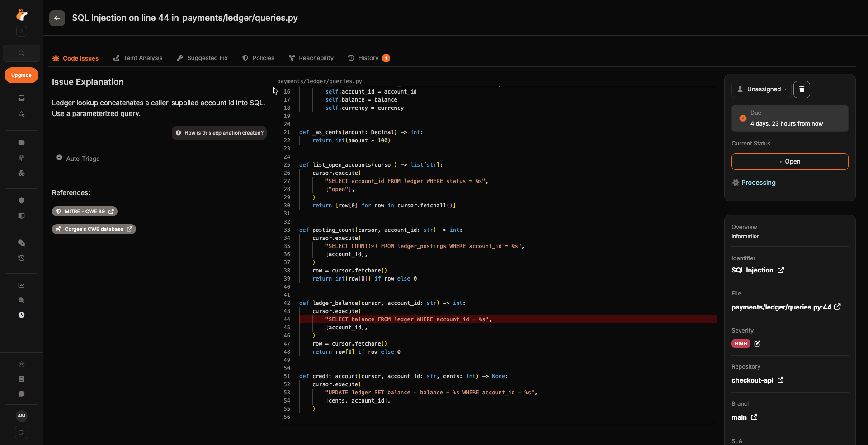Click the trash delete issue button
868x445 pixels.
802,89
